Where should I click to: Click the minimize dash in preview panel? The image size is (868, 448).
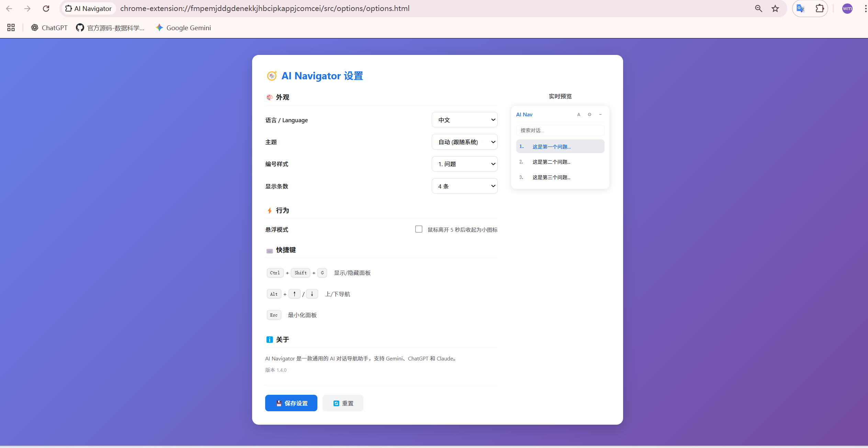click(x=600, y=115)
